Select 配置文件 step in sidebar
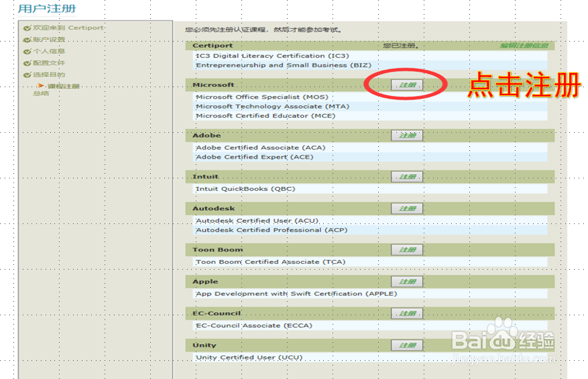 49,63
